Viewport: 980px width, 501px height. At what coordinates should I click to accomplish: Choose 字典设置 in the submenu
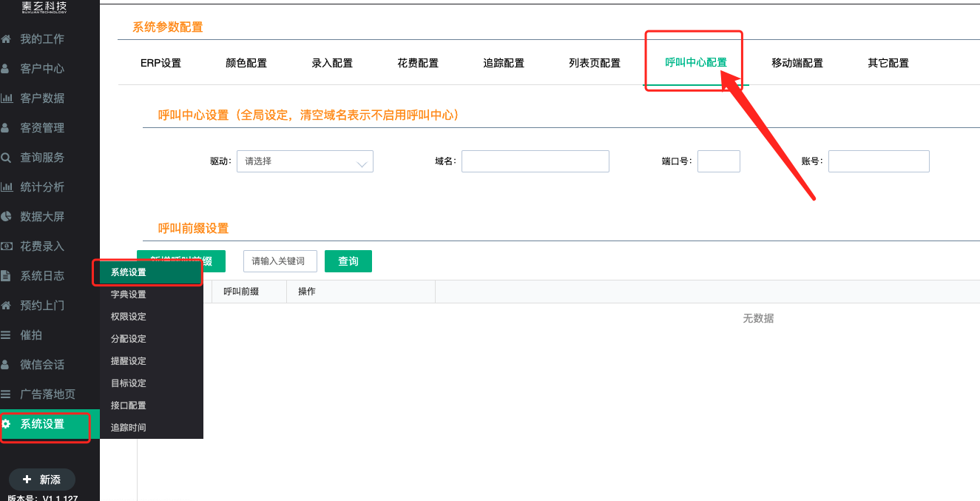pyautogui.click(x=129, y=295)
